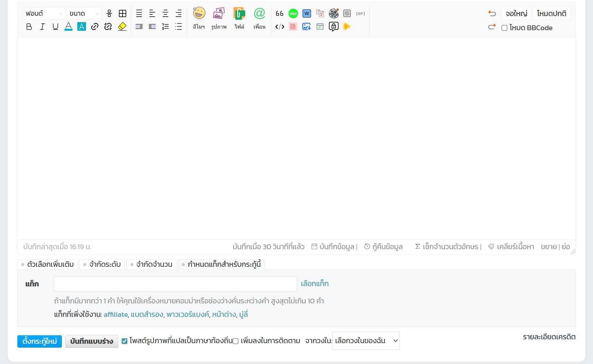Insert a hyperlink
The width and height of the screenshot is (593, 364).
95,27
